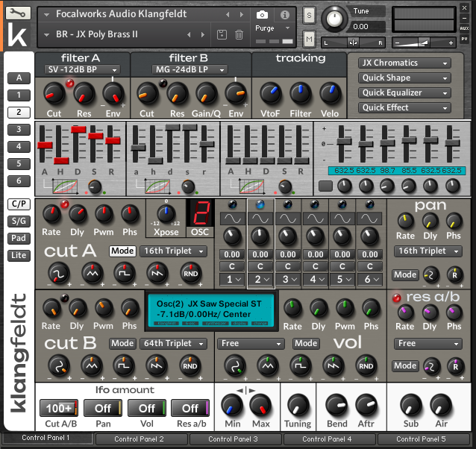Click the save floppy disk icon
This screenshot has width=476, height=449.
coord(222,34)
